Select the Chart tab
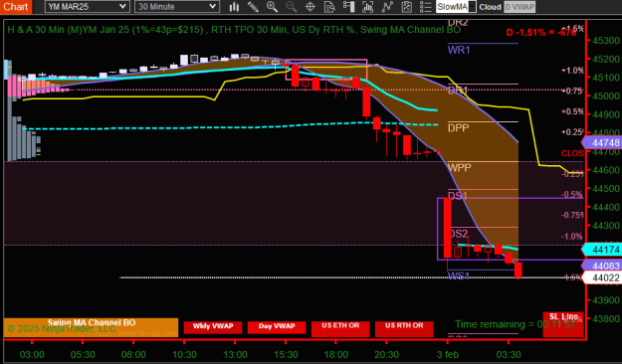This screenshot has width=622, height=364. point(16,7)
